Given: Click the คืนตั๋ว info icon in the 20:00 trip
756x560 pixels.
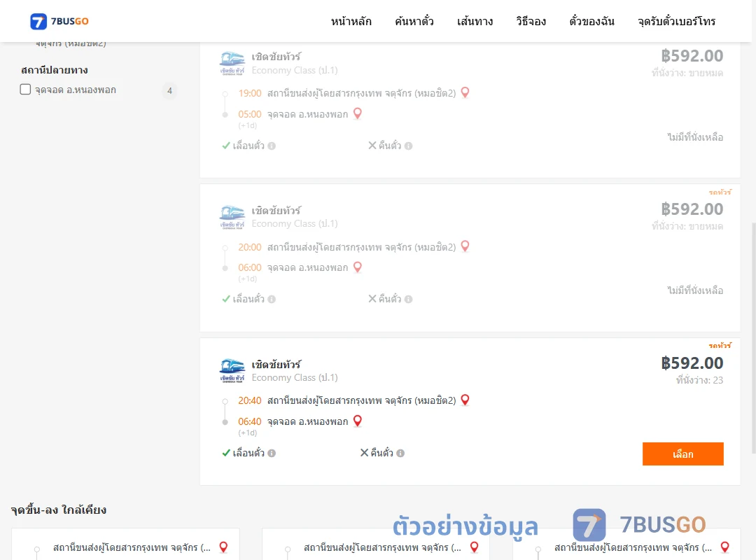Looking at the screenshot, I should (x=408, y=299).
